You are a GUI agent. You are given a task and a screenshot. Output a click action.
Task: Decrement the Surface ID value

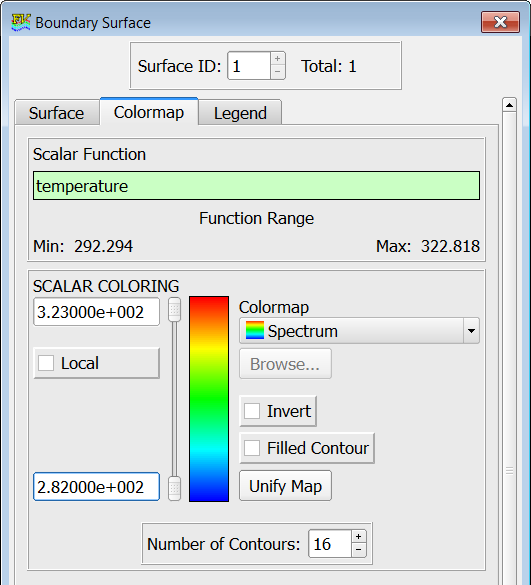point(277,72)
